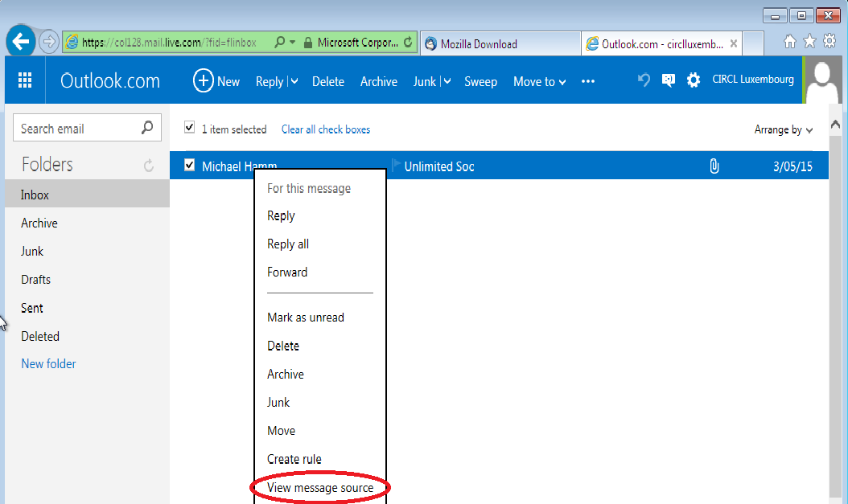Choose Mark as unread in context menu
The width and height of the screenshot is (848, 504).
(x=306, y=318)
